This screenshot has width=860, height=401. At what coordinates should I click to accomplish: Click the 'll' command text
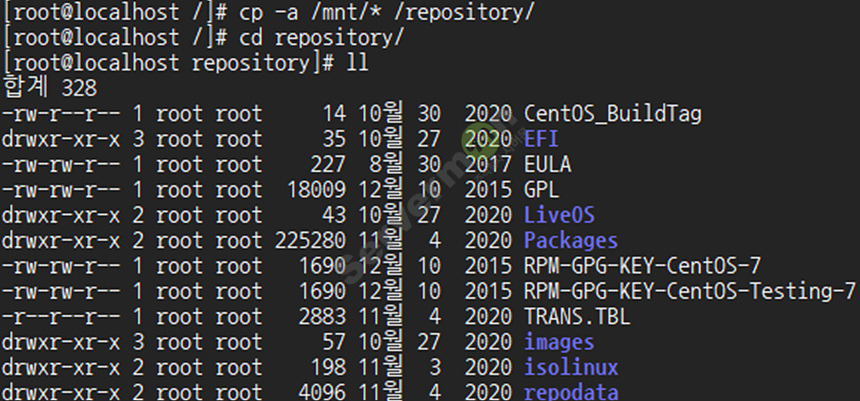(x=358, y=63)
